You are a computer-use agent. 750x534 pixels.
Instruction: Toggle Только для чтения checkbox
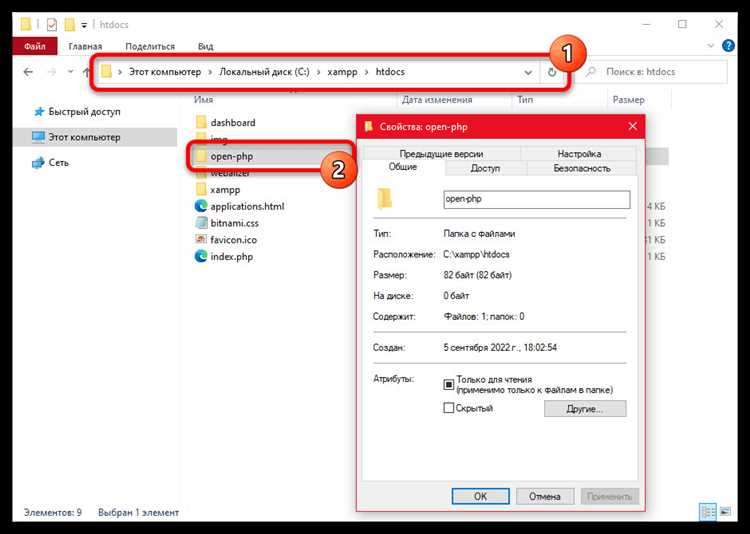point(448,384)
